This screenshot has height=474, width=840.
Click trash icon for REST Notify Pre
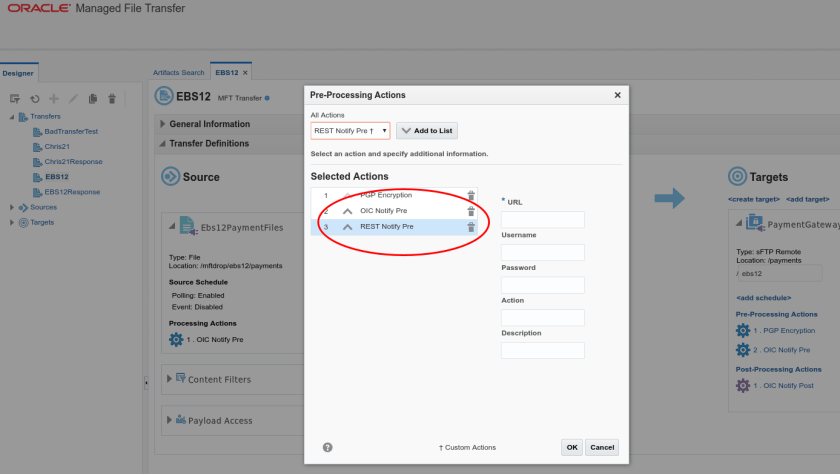pos(471,227)
